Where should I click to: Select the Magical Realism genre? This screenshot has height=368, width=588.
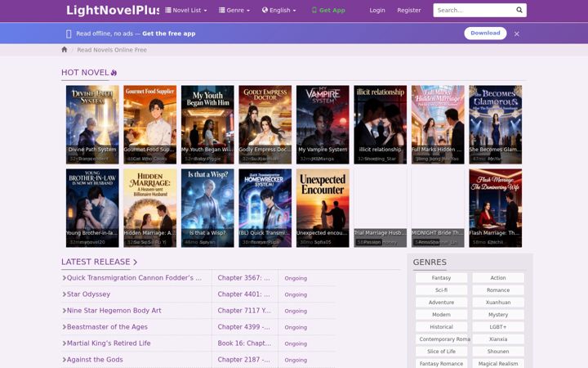pyautogui.click(x=498, y=363)
